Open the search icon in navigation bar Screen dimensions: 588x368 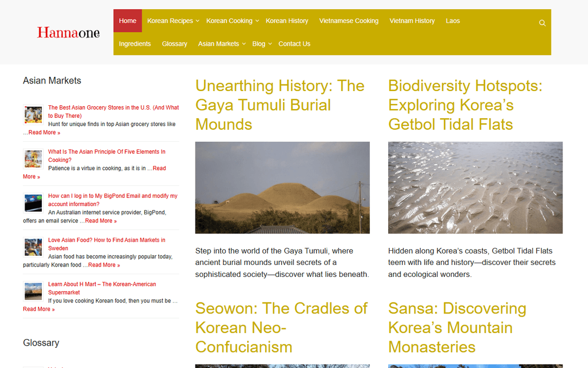tap(542, 23)
